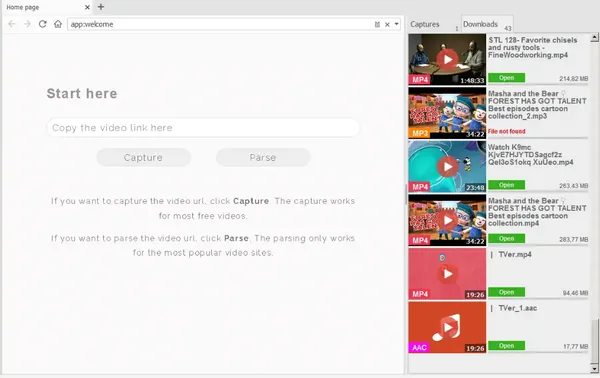
Task: Close the Home page tab
Action: click(87, 7)
